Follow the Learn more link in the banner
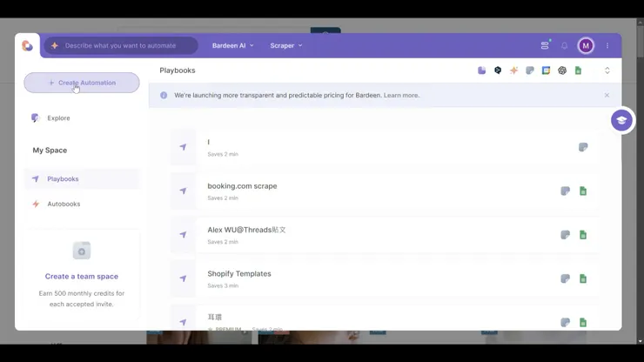This screenshot has width=644, height=362. [401, 96]
